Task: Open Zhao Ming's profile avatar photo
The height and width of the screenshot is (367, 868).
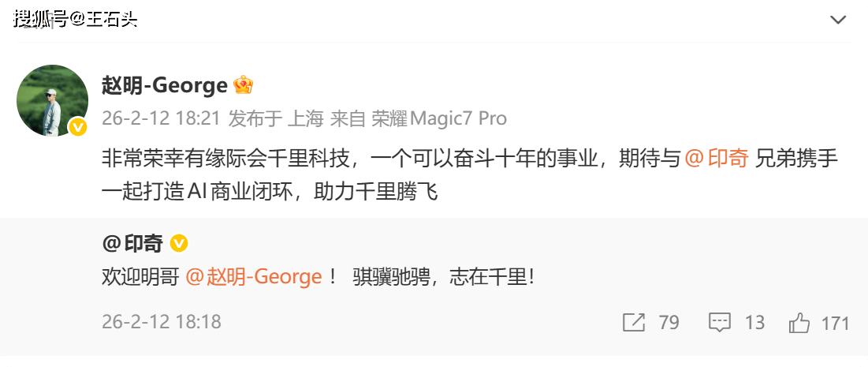Action: pyautogui.click(x=53, y=100)
